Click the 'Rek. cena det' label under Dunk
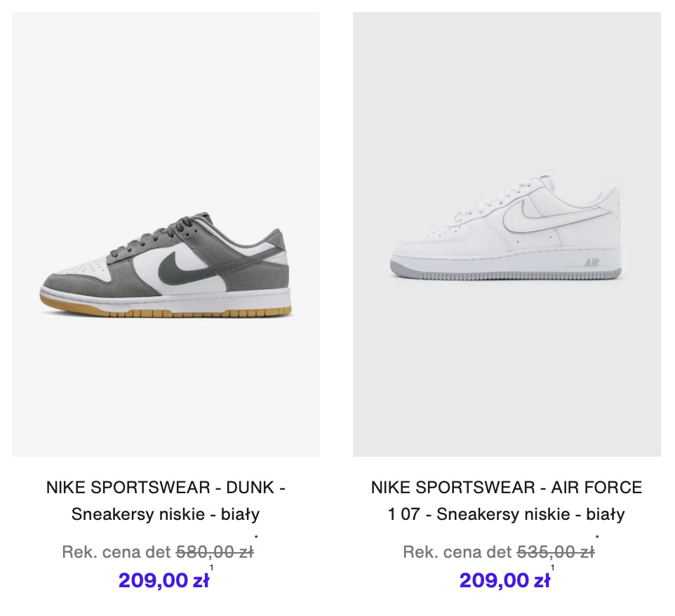Screen dimensions: 675x616 (116, 552)
